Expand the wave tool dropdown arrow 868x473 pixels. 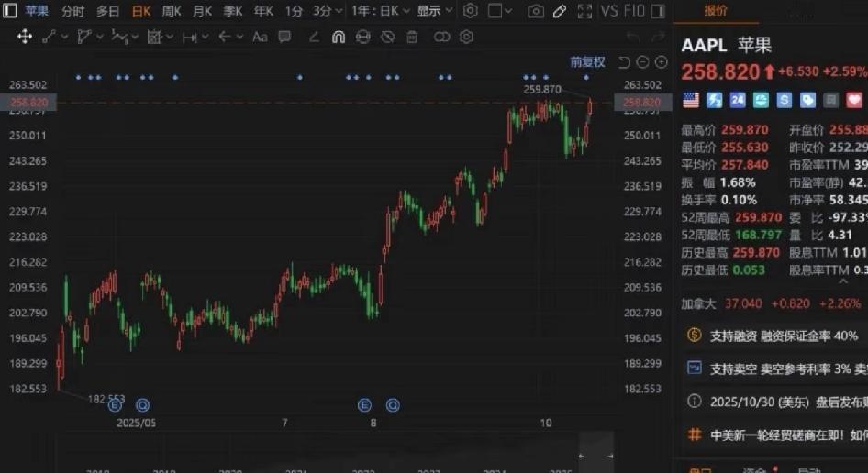[x=135, y=37]
